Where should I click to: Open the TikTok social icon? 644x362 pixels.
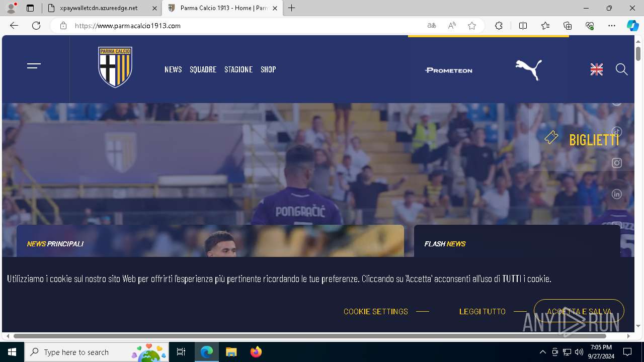point(617,132)
